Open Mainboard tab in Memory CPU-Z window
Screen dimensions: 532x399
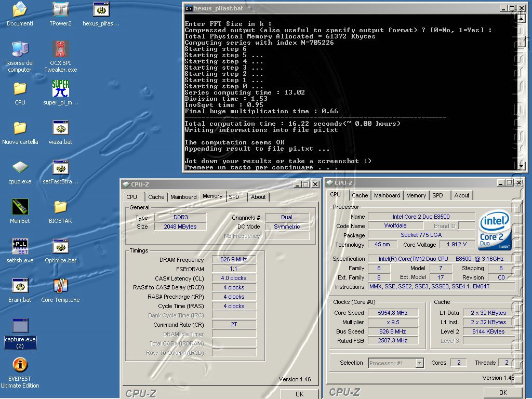point(183,197)
